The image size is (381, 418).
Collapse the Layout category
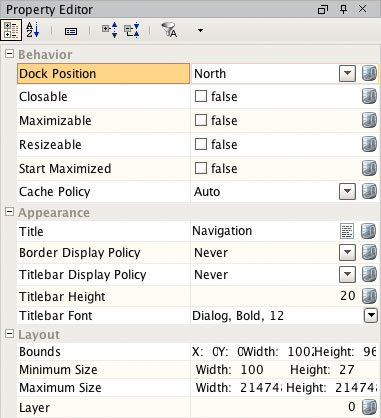[x=10, y=334]
